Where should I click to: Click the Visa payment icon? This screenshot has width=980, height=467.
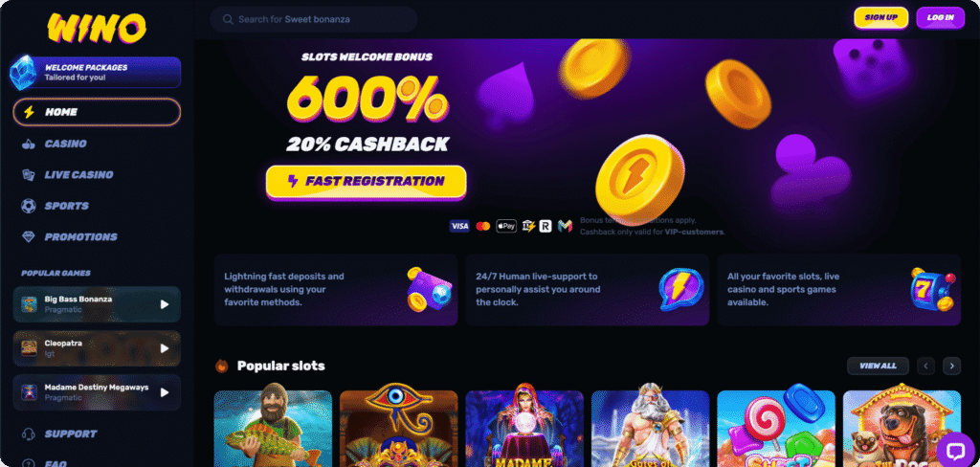tap(459, 226)
